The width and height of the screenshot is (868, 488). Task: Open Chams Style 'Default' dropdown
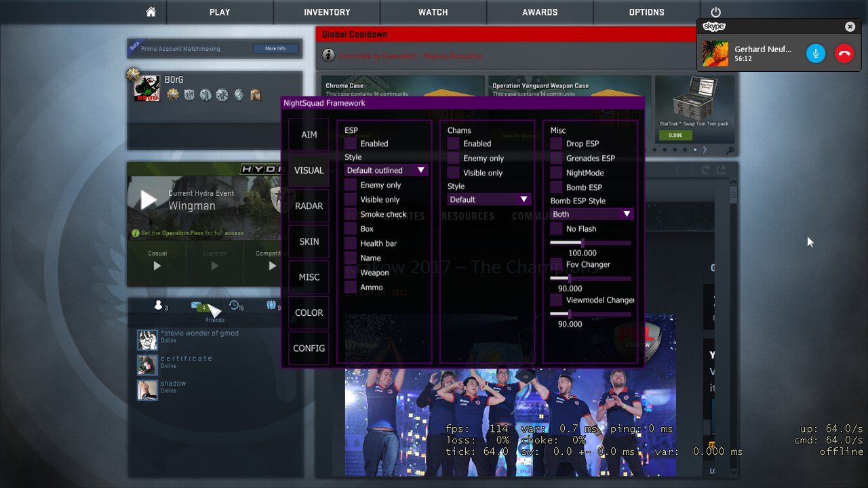[489, 199]
